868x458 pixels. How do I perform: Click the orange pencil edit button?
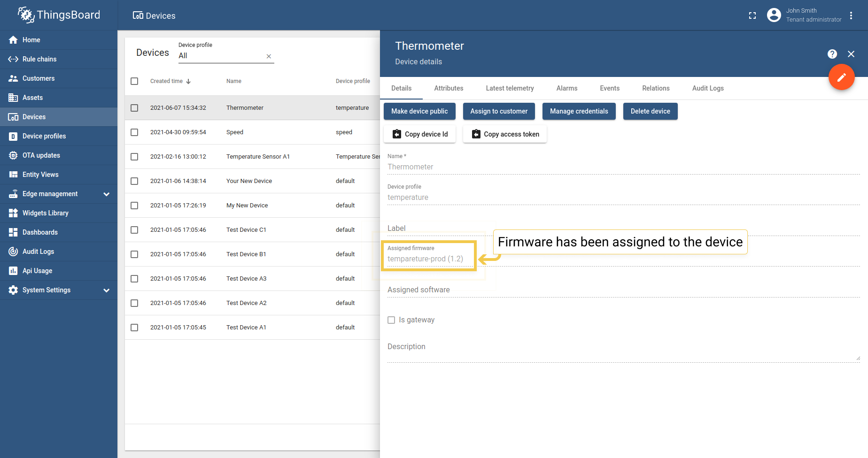[841, 77]
